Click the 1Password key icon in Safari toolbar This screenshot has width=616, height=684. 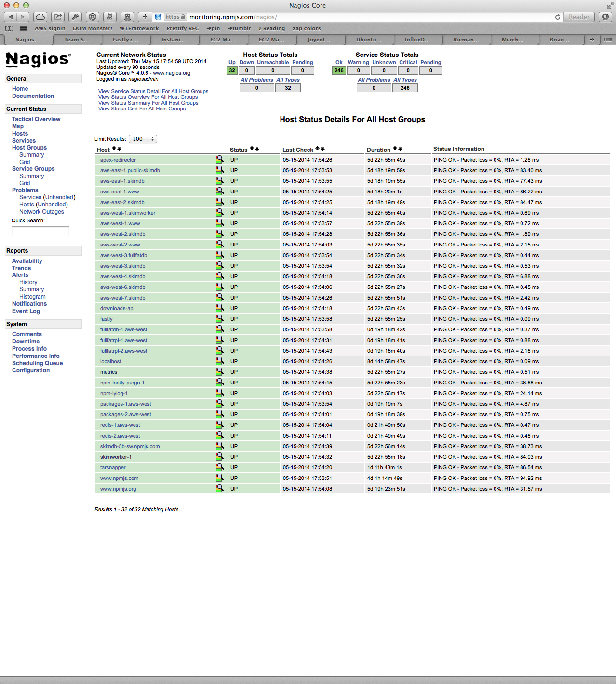75,16
